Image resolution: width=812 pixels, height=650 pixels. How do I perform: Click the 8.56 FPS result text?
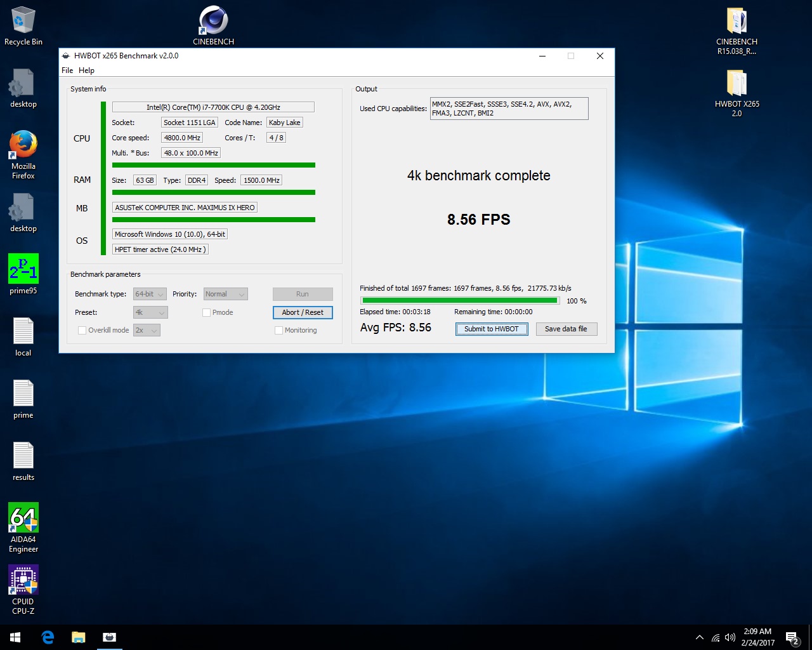coord(479,220)
